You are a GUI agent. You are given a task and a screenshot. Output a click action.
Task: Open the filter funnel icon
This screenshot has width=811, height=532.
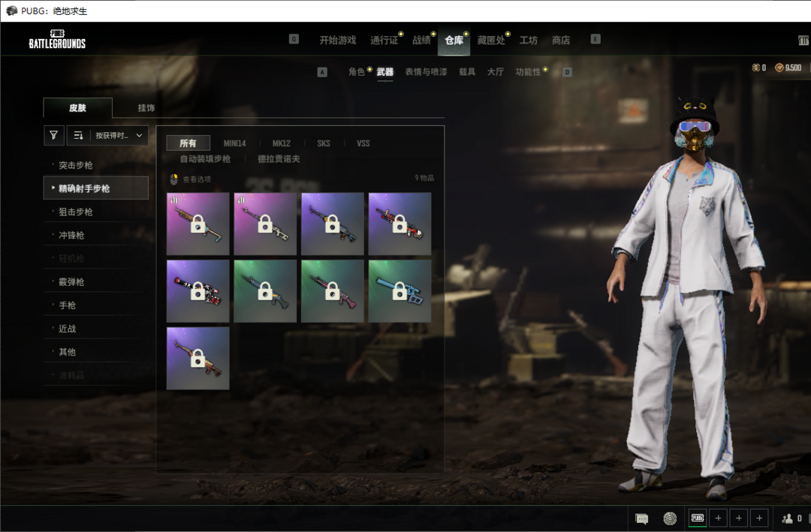54,136
